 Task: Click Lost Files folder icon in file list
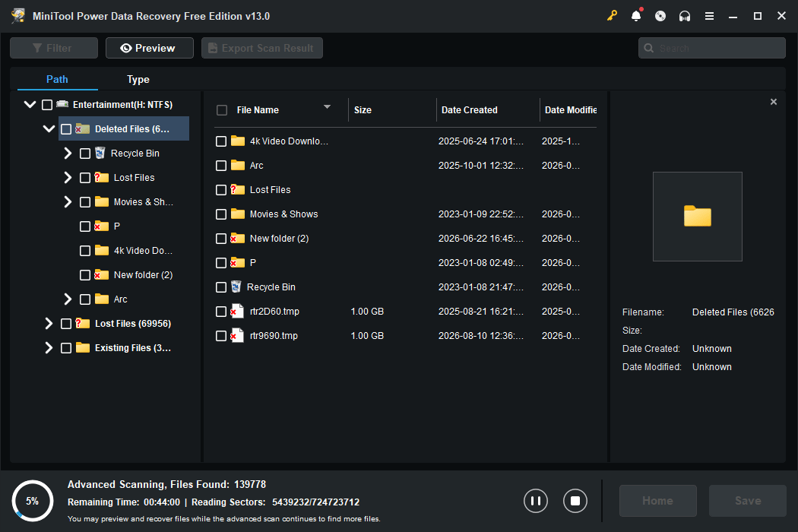click(238, 189)
